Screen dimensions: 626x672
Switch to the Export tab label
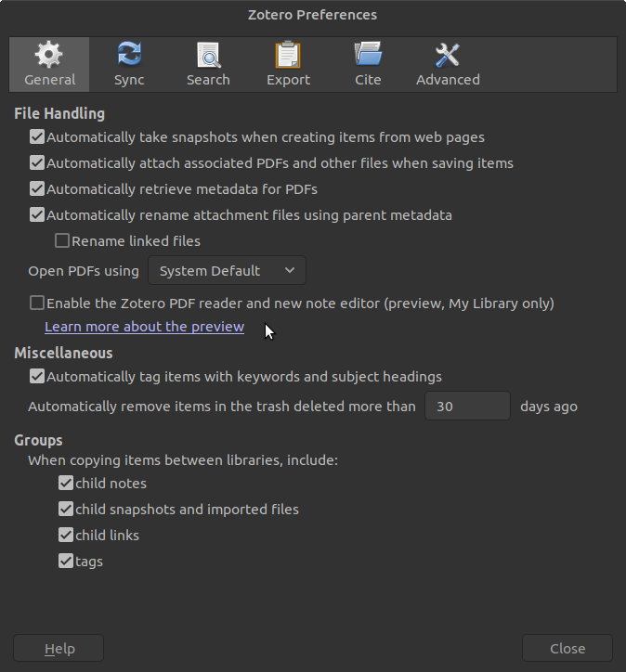[288, 80]
